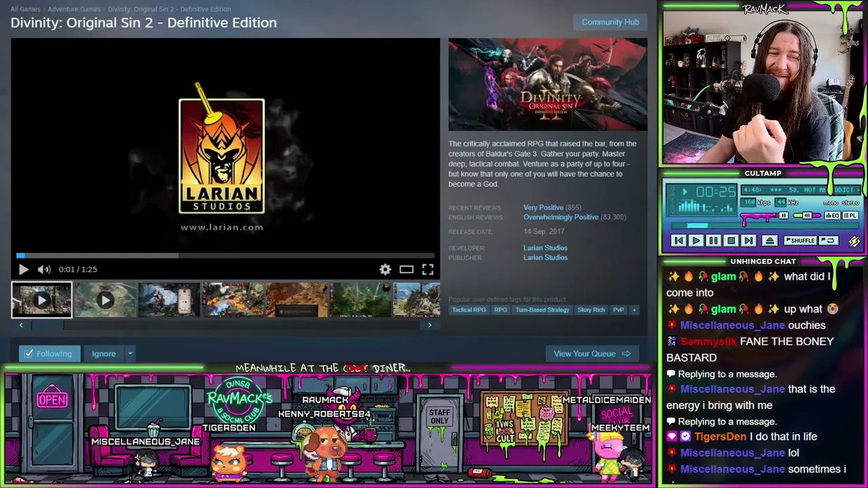Open the Very Positive recent reviews link

[543, 207]
